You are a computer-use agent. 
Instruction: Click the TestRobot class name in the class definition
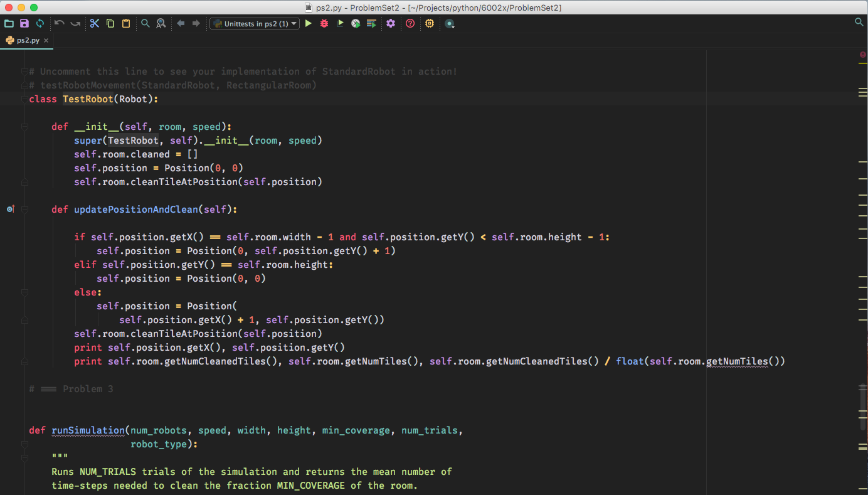click(x=88, y=99)
